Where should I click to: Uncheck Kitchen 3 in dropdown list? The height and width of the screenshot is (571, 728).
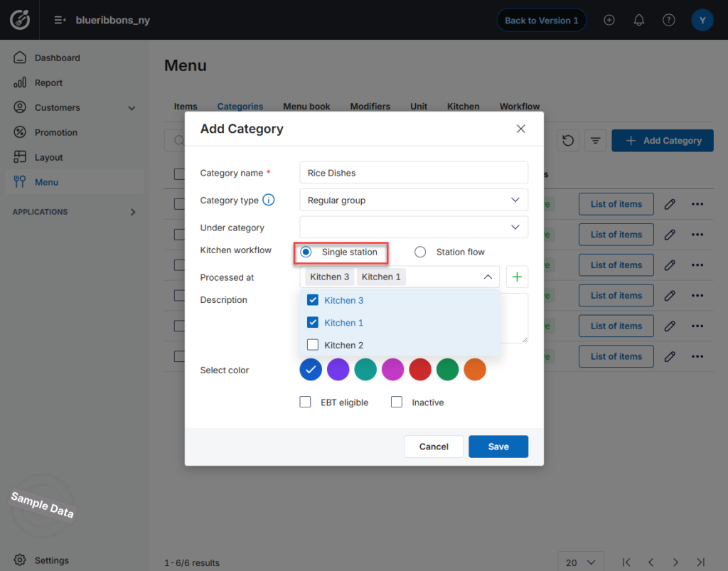(313, 300)
